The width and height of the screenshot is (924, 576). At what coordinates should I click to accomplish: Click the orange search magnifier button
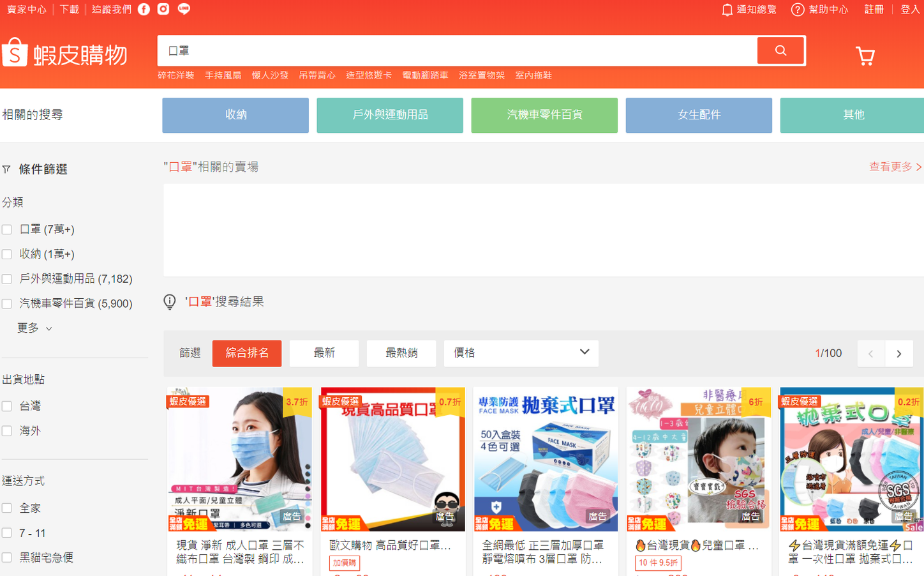(x=780, y=50)
